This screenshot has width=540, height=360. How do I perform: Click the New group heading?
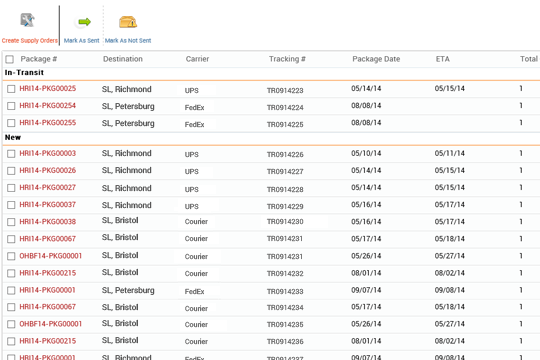click(x=13, y=137)
